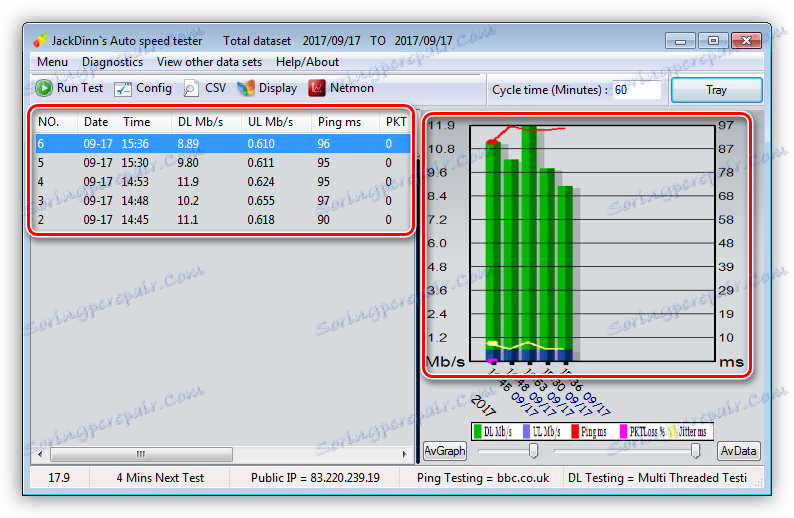This screenshot has width=794, height=518.
Task: Click the PKT column header
Action: click(x=395, y=122)
